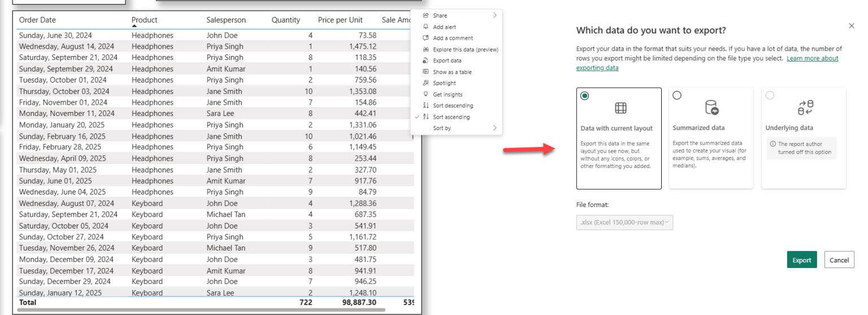This screenshot has height=315, width=868.
Task: Click the grid icon for current layout
Action: (x=620, y=108)
